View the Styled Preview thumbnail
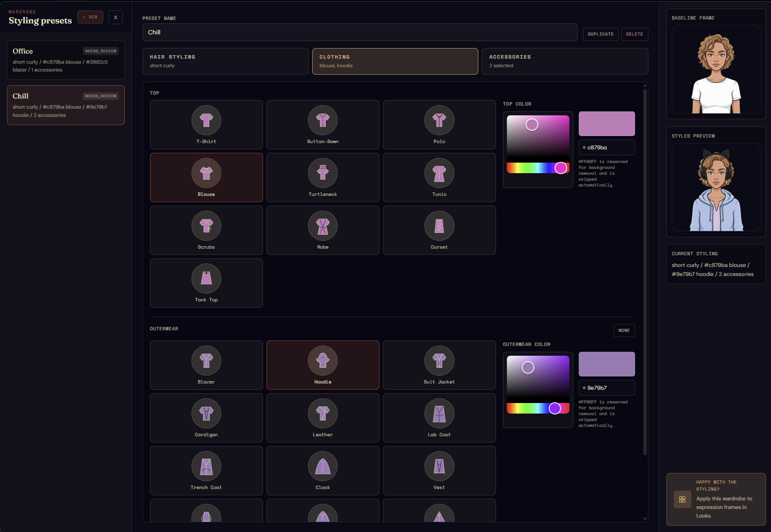The height and width of the screenshot is (532, 771). click(716, 188)
